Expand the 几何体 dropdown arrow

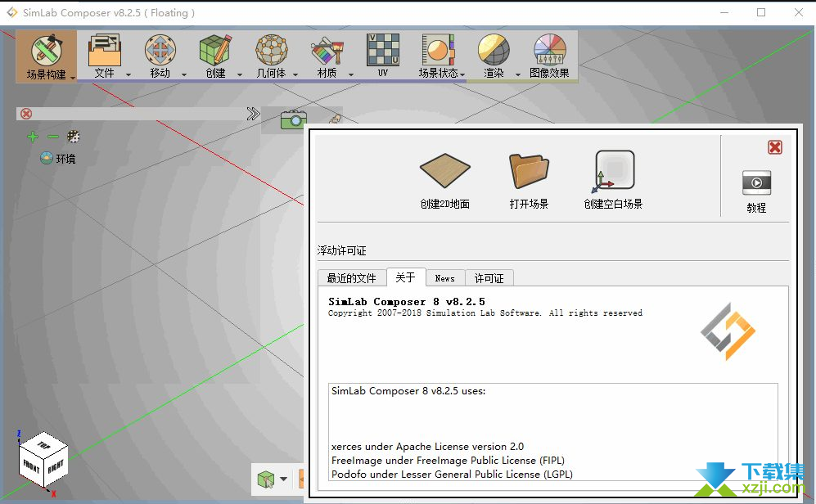[295, 75]
